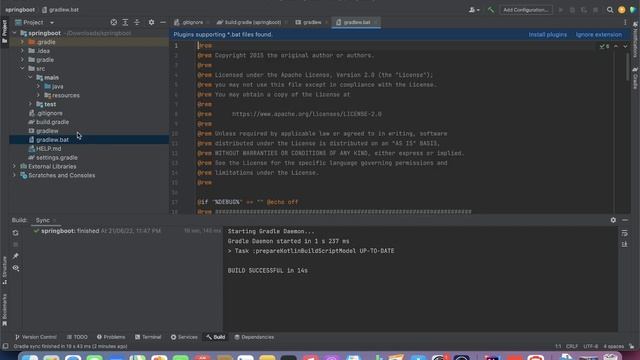Expand the java folder
Image resolution: width=640 pixels, height=360 pixels.
[38, 86]
